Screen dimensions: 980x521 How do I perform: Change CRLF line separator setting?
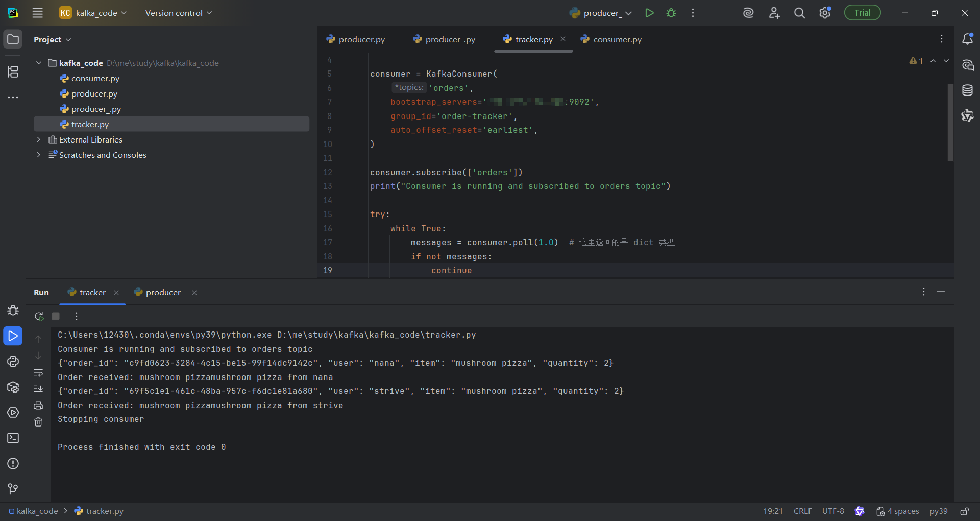802,511
